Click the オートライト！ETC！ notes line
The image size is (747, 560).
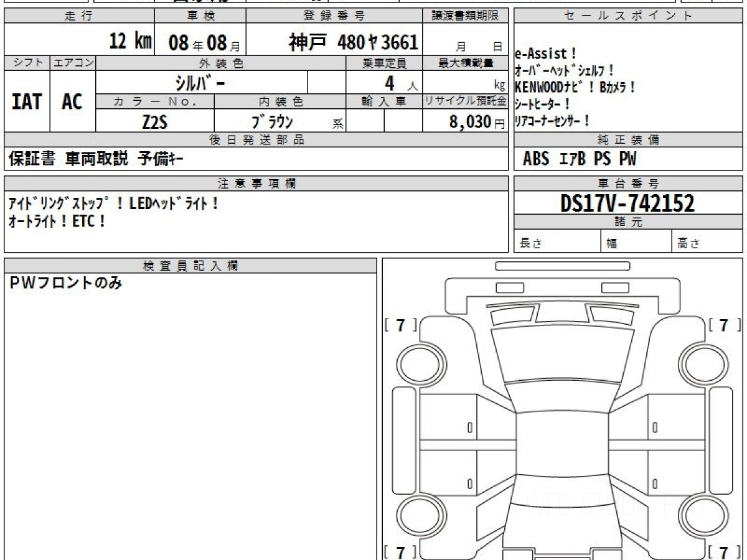click(57, 221)
